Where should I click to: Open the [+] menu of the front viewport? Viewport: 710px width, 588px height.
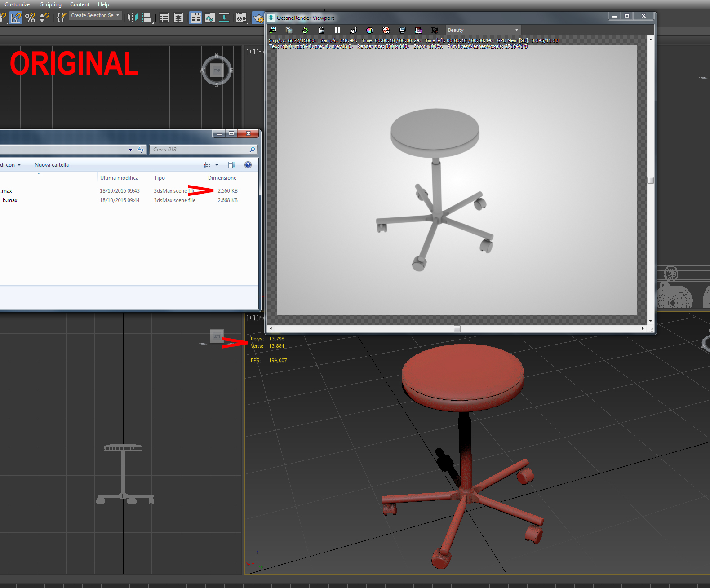[250, 52]
